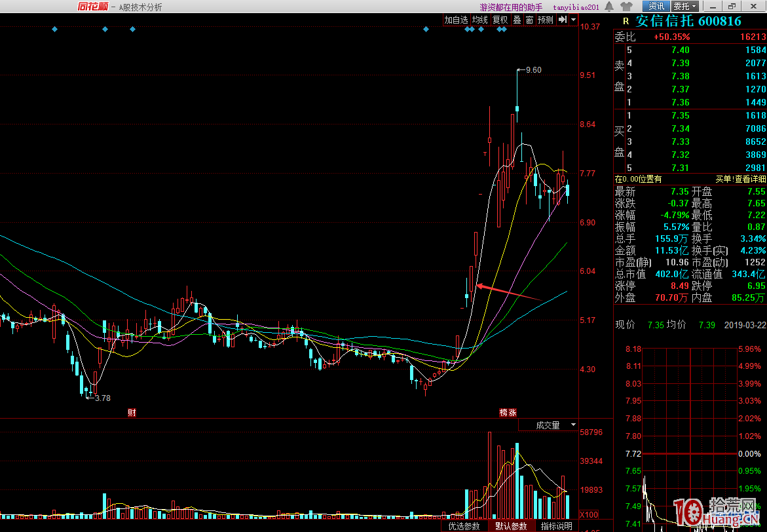
Task: Click the notification bell icon
Action: 609,7
